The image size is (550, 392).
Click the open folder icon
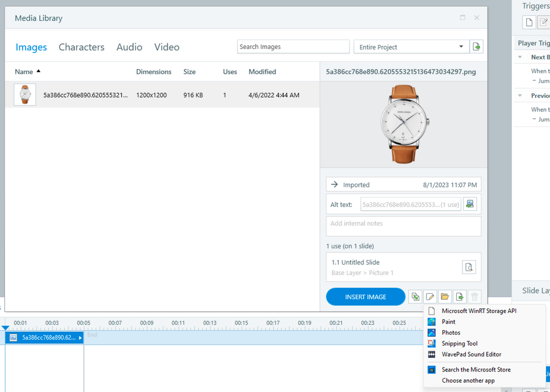coord(445,297)
